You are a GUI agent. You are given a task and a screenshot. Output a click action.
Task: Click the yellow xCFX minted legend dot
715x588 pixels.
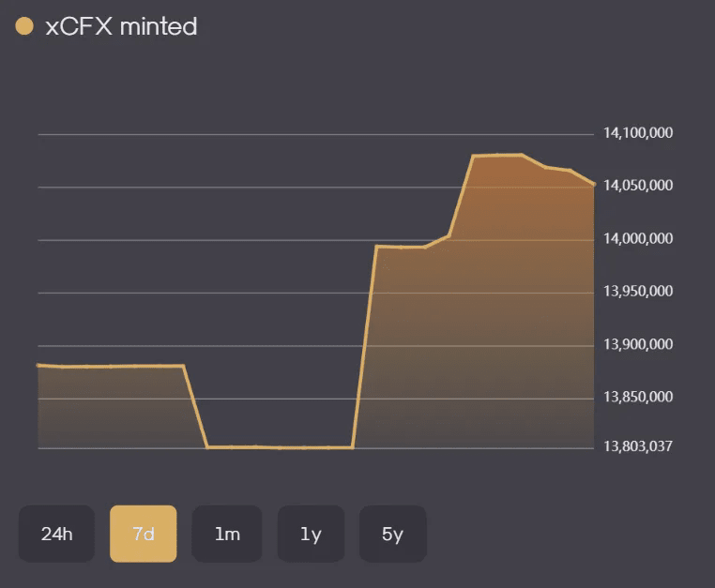point(25,26)
